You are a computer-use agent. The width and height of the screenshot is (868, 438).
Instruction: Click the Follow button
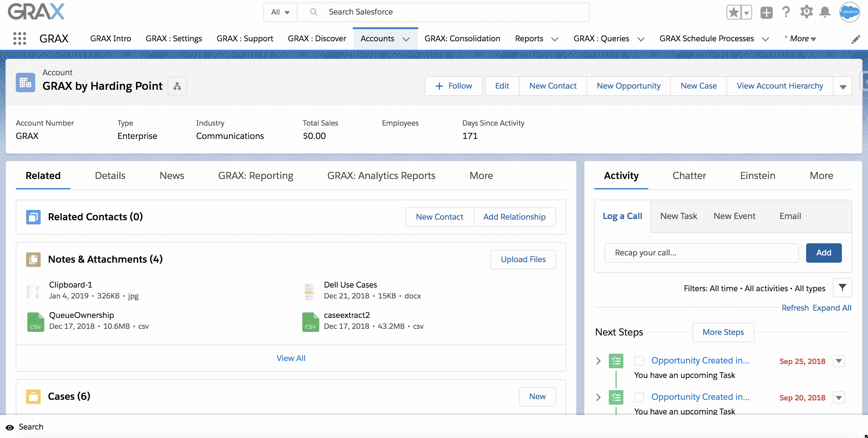click(453, 86)
